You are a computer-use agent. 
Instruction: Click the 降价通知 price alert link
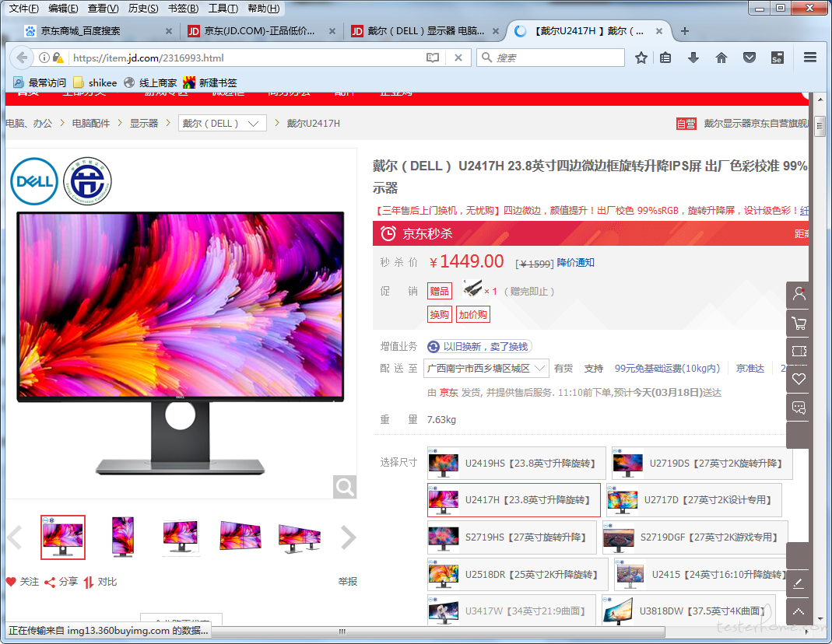[x=575, y=262]
